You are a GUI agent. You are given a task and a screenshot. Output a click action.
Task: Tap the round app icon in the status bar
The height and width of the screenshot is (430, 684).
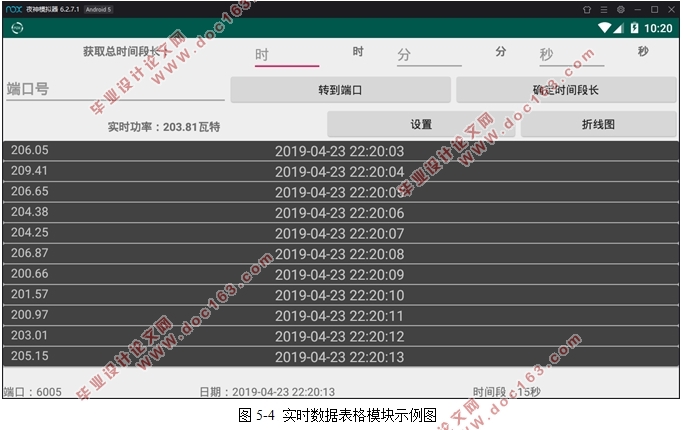17,28
